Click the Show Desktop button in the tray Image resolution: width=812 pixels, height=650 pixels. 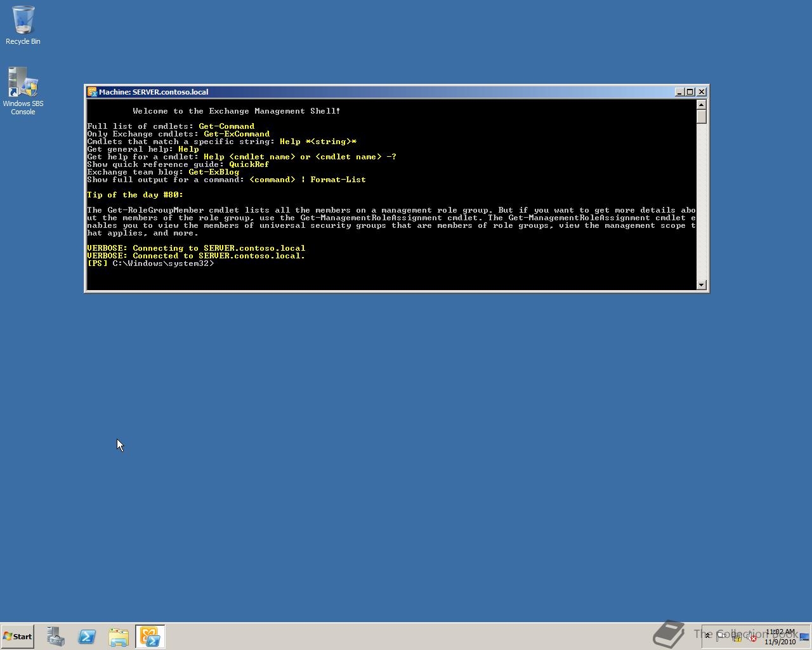804,637
